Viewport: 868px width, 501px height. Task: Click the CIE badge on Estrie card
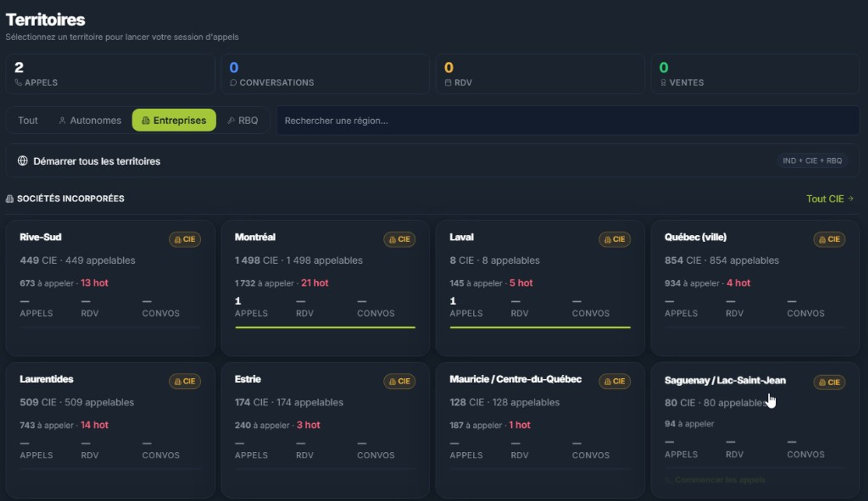point(400,381)
